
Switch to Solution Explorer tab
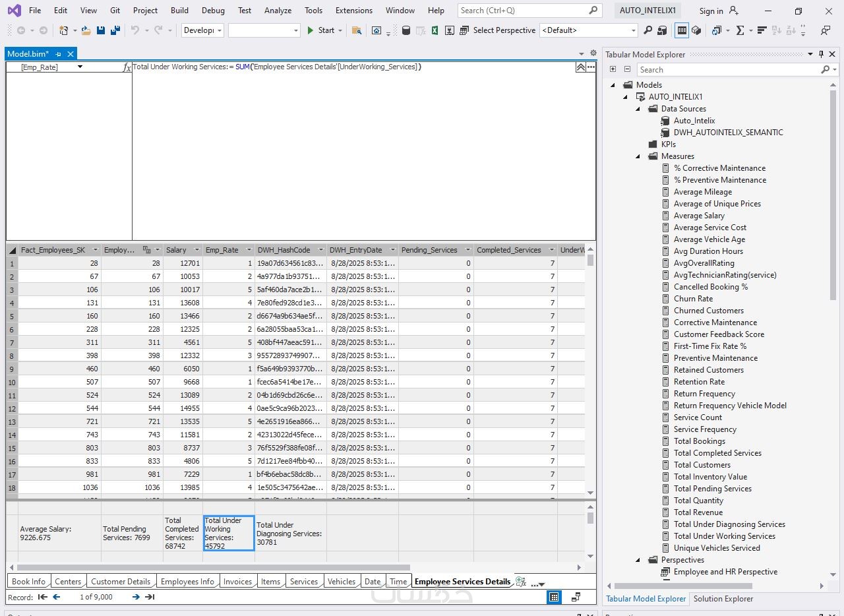pyautogui.click(x=723, y=599)
